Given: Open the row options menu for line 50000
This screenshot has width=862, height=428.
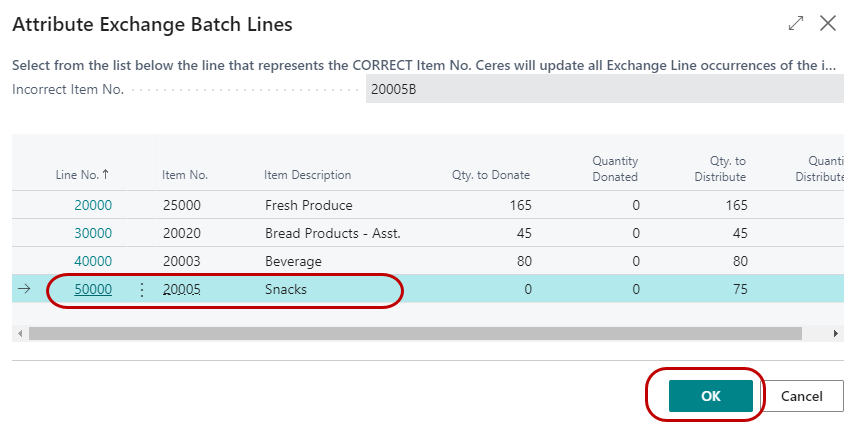Looking at the screenshot, I should pyautogui.click(x=141, y=289).
